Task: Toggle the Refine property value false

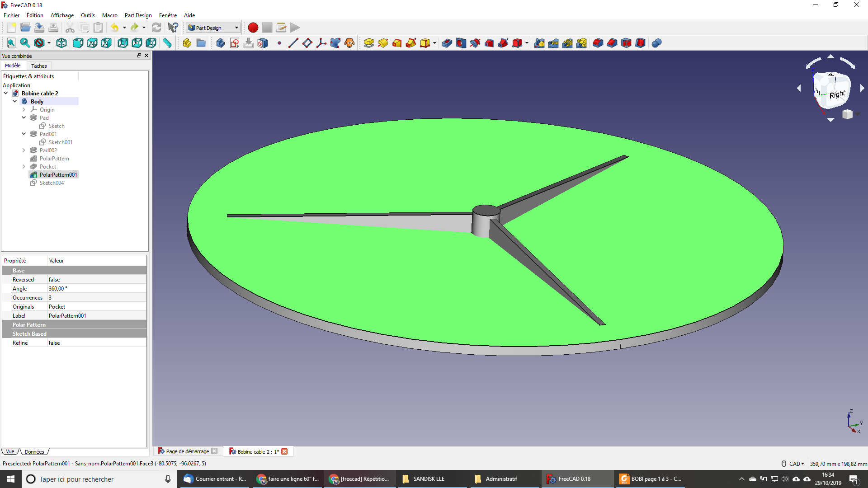Action: (97, 343)
